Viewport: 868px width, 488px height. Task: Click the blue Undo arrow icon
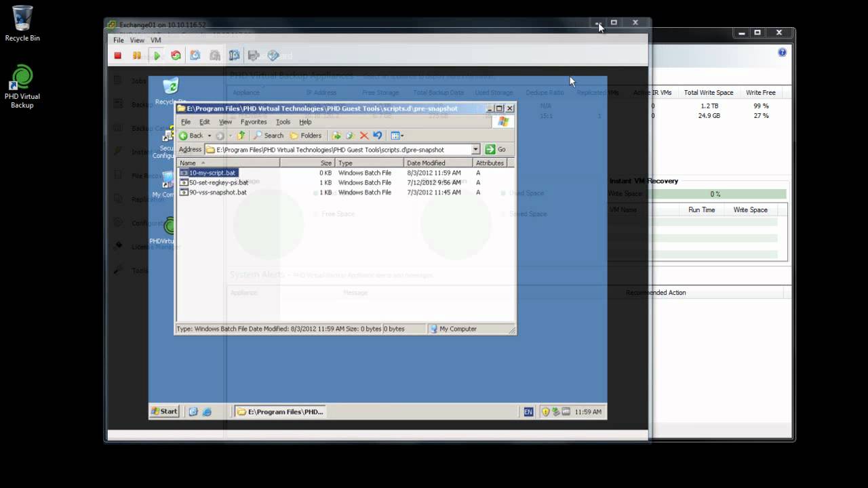click(378, 136)
